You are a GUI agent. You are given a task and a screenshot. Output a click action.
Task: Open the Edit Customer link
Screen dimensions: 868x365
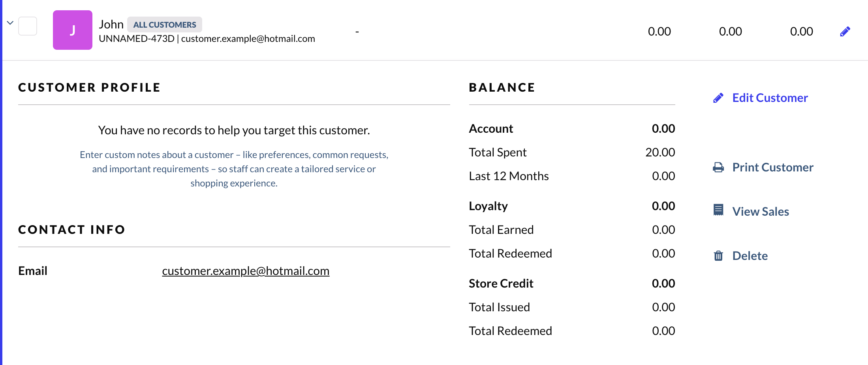(x=770, y=98)
